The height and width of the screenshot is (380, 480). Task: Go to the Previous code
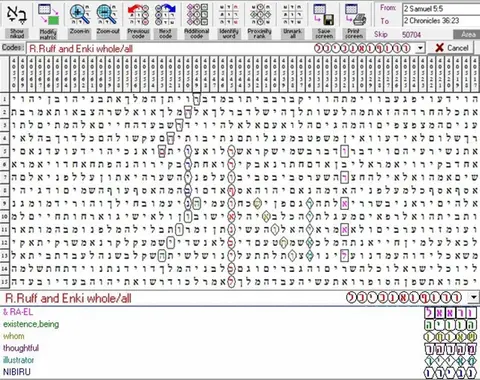point(138,15)
